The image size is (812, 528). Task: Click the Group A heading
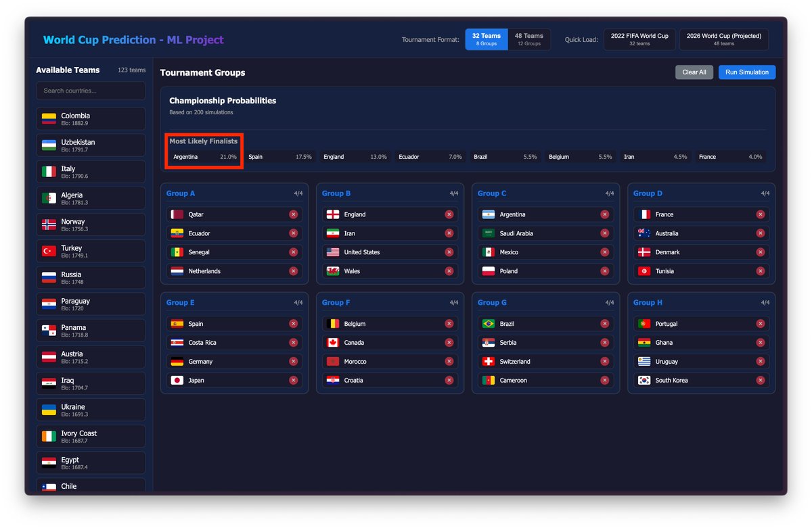[181, 193]
